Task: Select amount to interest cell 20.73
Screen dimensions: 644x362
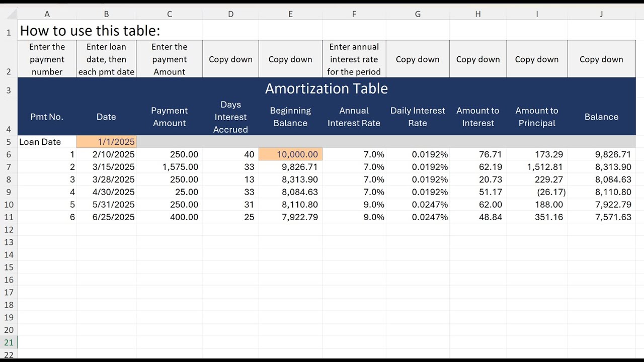Action: coord(478,179)
